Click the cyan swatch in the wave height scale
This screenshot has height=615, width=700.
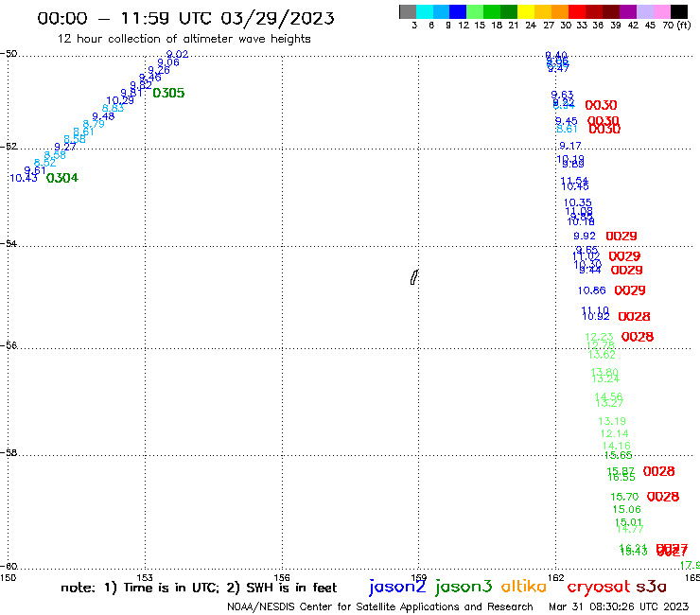[x=425, y=11]
